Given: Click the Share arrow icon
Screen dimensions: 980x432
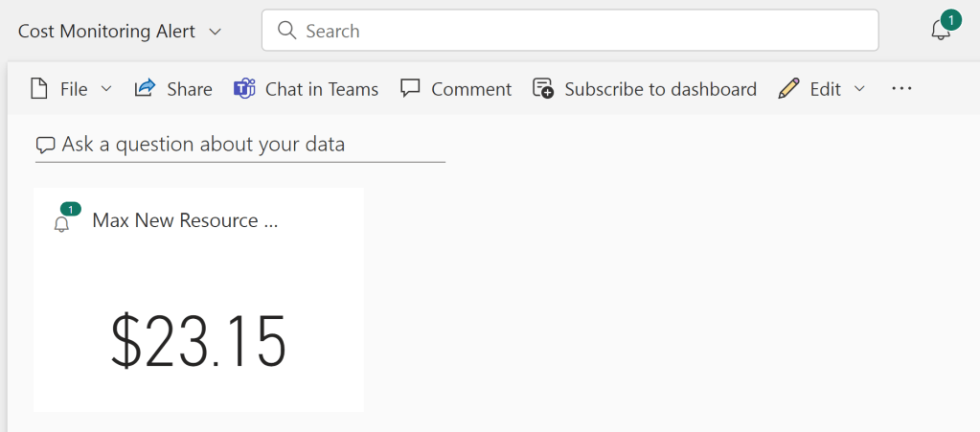Looking at the screenshot, I should 145,88.
